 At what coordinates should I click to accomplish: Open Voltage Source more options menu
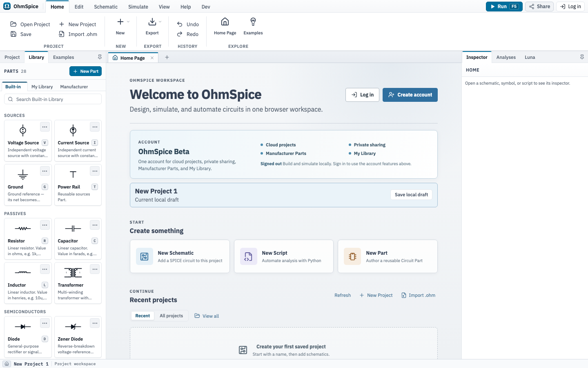(x=45, y=127)
